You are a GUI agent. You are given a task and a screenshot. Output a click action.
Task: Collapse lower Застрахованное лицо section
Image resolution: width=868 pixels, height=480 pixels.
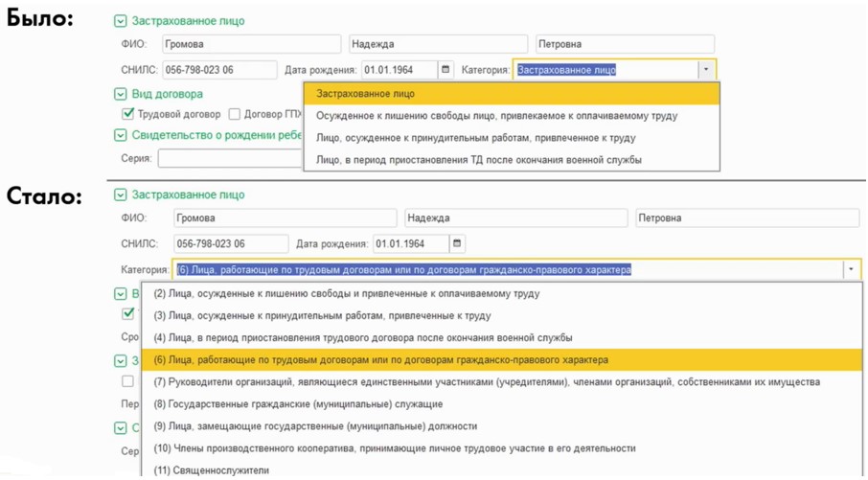120,194
